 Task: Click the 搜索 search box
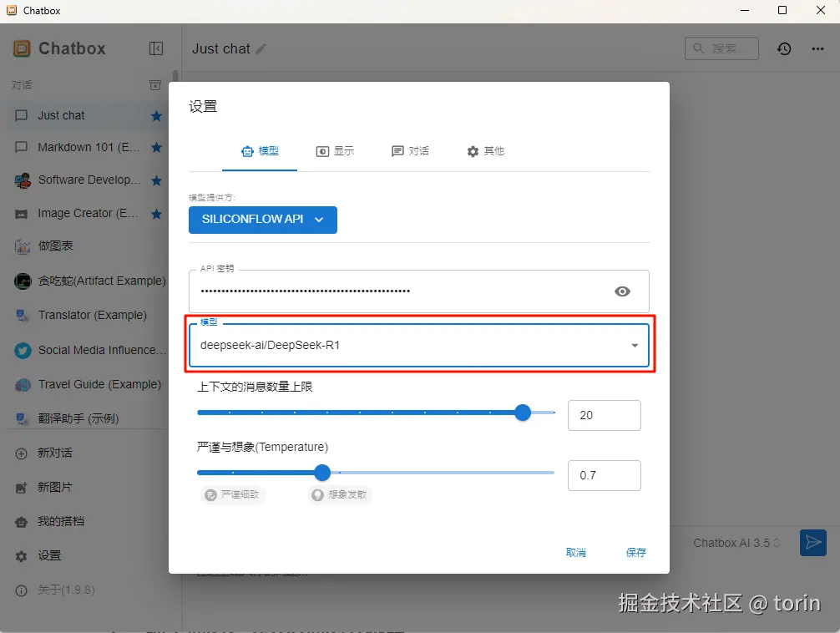(721, 48)
